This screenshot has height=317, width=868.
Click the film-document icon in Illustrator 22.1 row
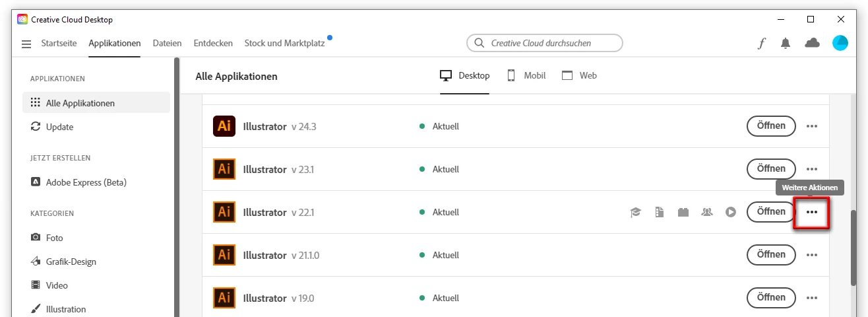coord(659,212)
